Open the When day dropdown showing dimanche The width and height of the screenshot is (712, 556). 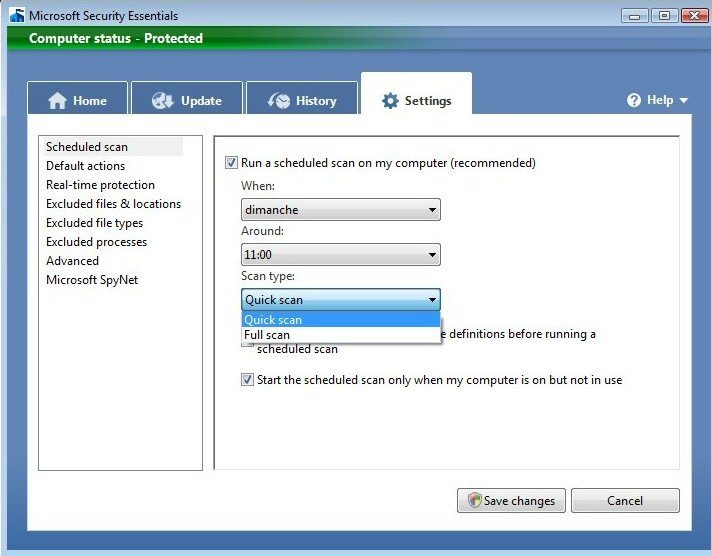pyautogui.click(x=341, y=209)
